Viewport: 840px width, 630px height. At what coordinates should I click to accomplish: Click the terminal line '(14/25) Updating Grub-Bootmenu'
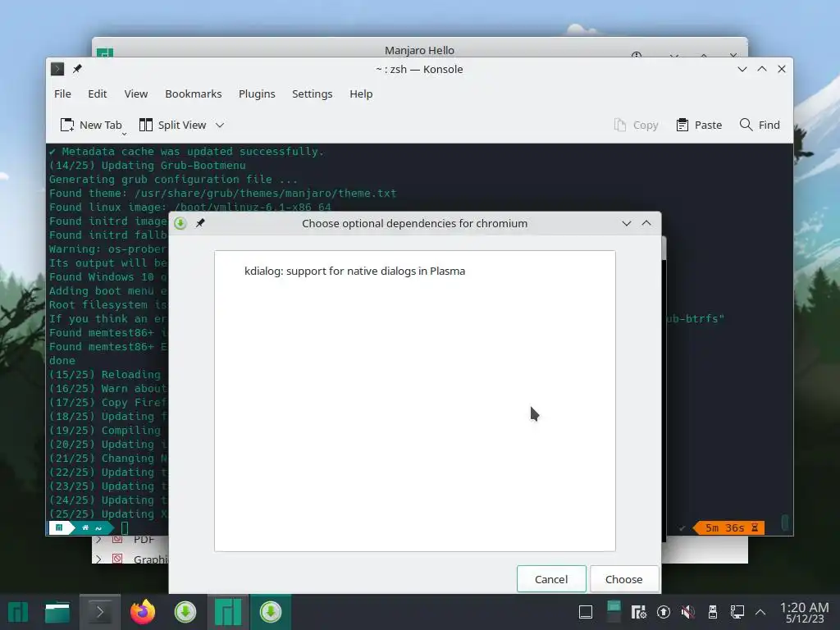pyautogui.click(x=148, y=166)
